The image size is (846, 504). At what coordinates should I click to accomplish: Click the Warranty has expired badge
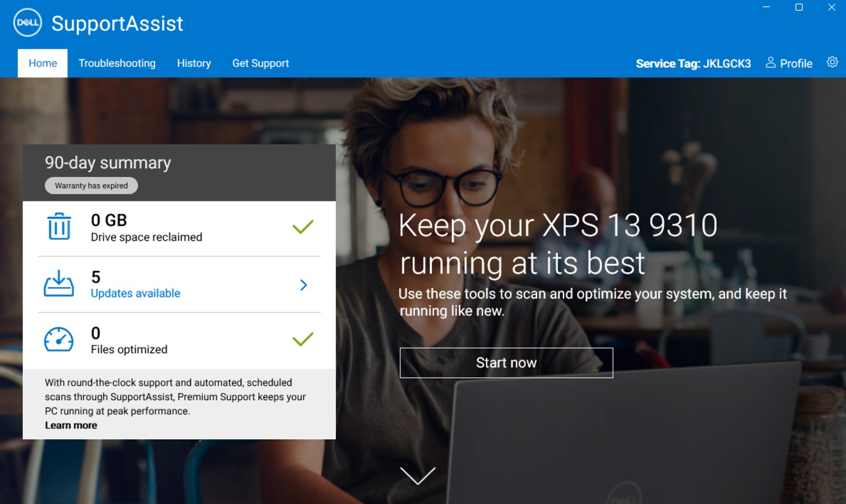[x=91, y=186]
